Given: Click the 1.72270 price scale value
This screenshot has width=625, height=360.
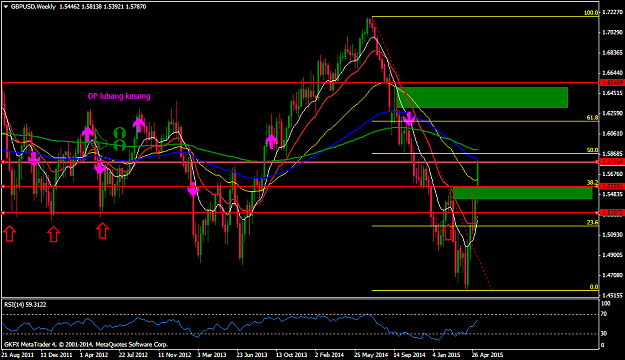Looking at the screenshot, I should coord(613,12).
